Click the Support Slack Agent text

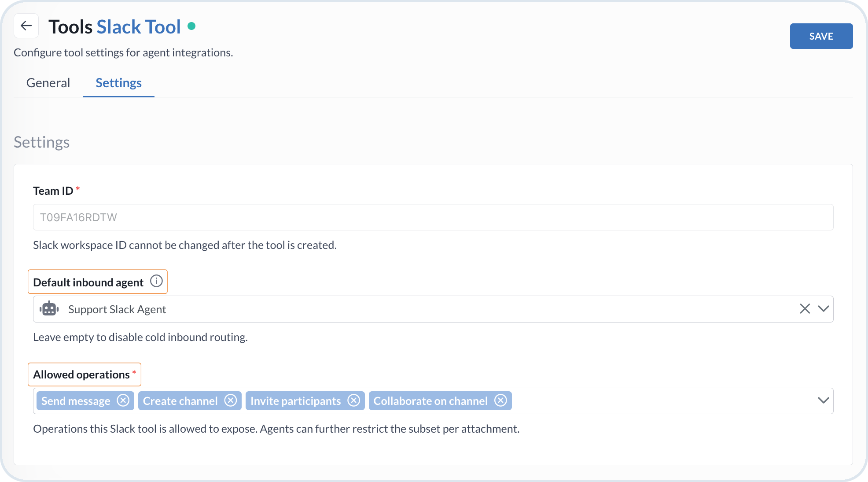pyautogui.click(x=117, y=309)
